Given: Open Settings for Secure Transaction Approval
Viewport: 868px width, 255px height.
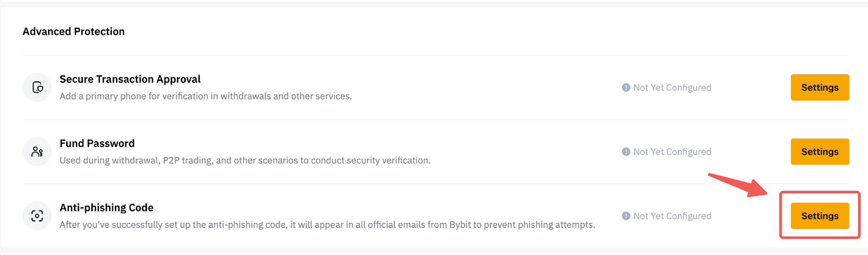Looking at the screenshot, I should click(x=820, y=87).
